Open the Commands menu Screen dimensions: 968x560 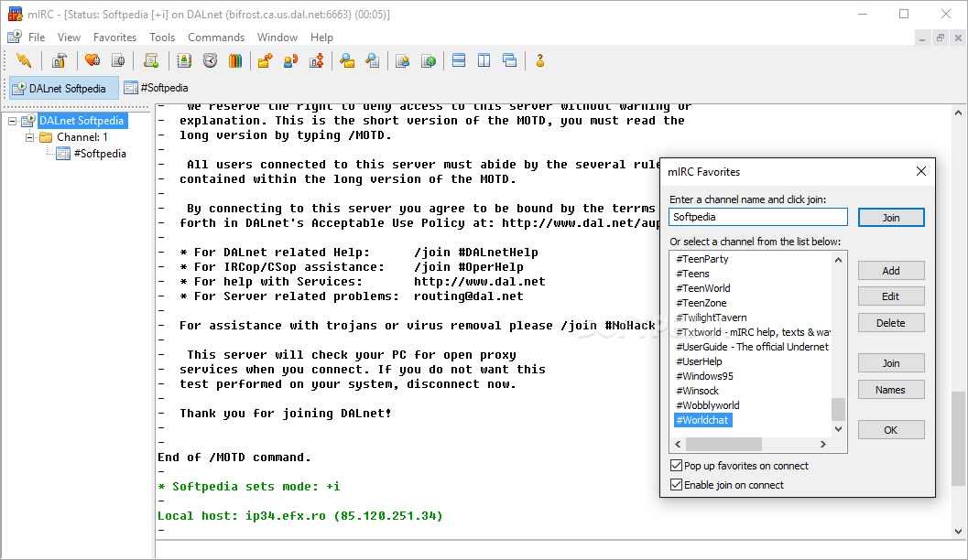[216, 37]
